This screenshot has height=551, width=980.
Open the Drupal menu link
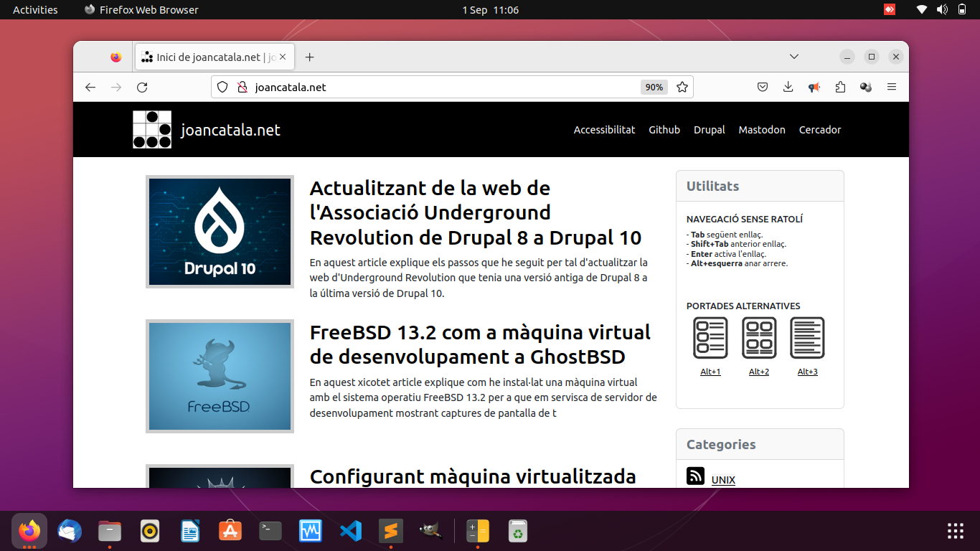coord(710,130)
